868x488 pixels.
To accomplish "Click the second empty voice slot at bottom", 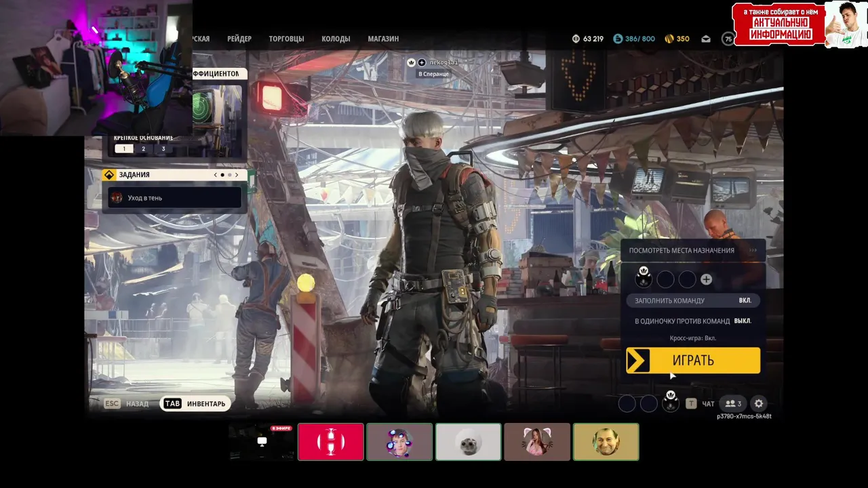I will tap(649, 403).
